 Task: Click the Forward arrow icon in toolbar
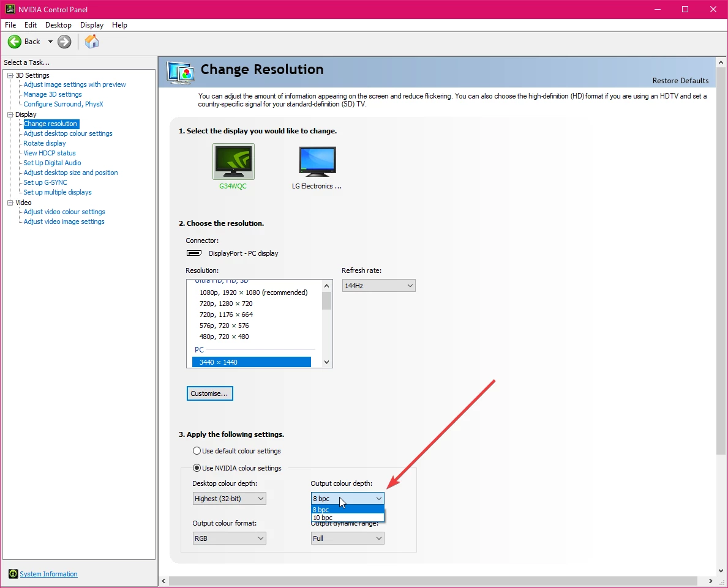[64, 42]
